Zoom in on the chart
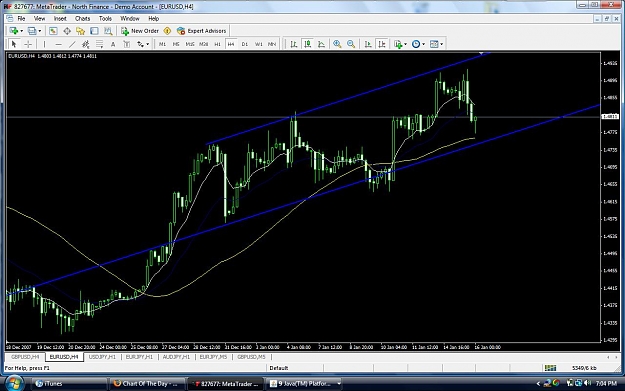This screenshot has height=391, width=625. click(337, 44)
